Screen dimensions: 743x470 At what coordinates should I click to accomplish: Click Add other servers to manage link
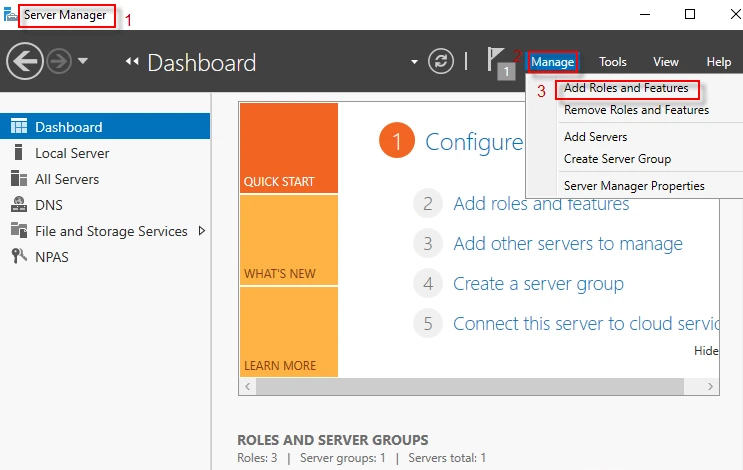567,244
